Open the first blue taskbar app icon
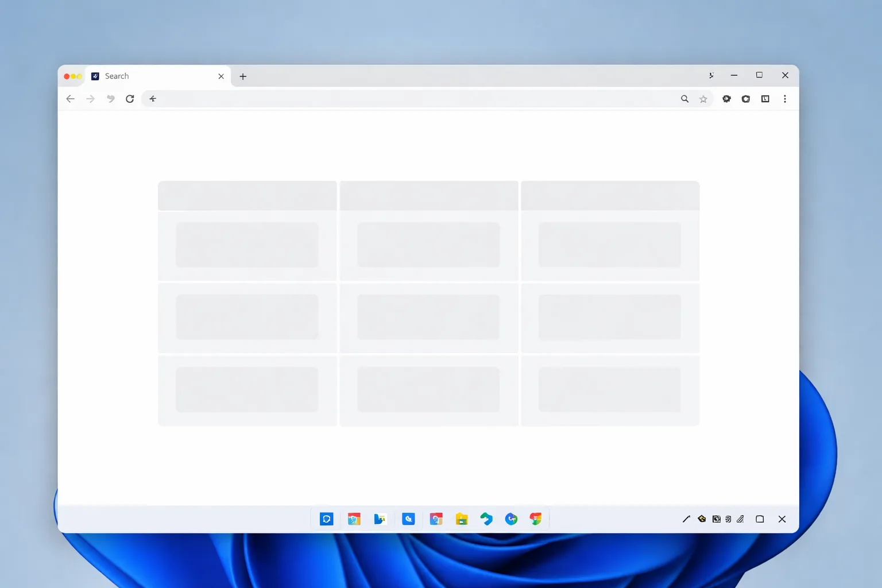This screenshot has height=588, width=882. click(x=326, y=519)
